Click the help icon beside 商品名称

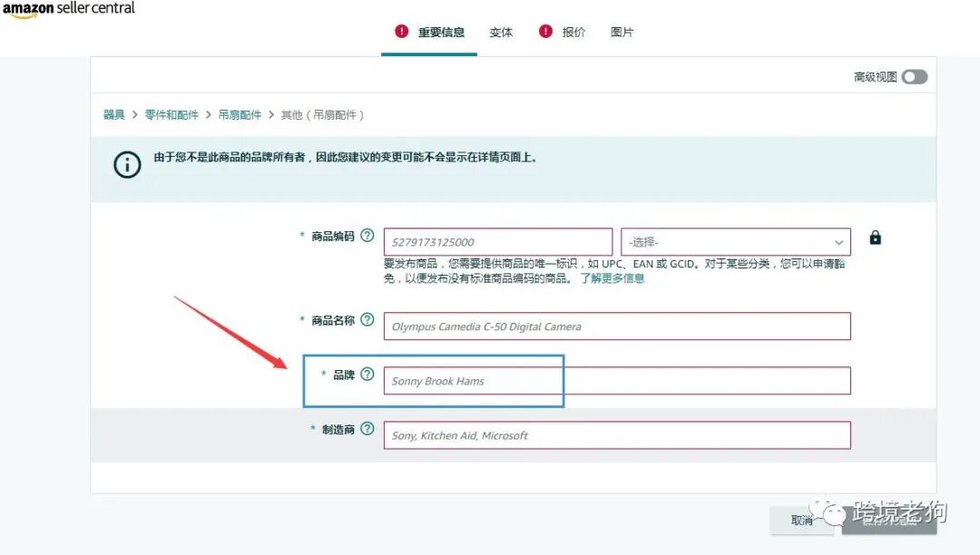coord(367,320)
